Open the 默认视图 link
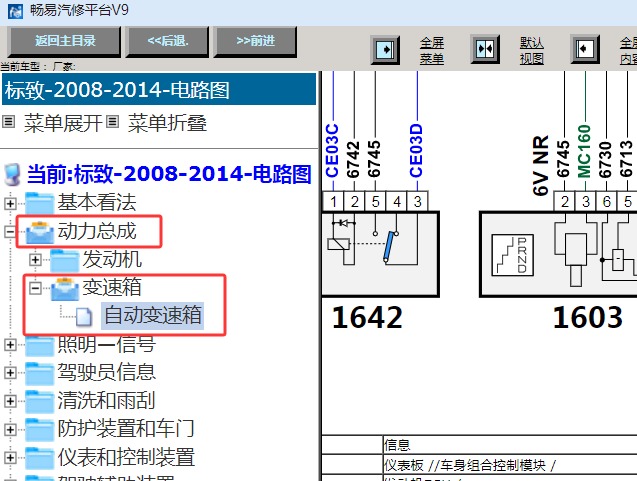637x481 pixels. click(532, 50)
